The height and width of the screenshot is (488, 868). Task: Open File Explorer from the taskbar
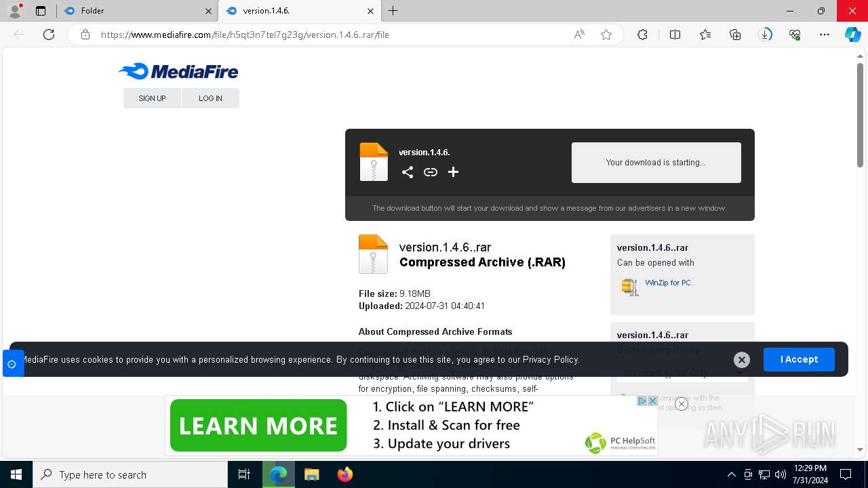coord(311,474)
